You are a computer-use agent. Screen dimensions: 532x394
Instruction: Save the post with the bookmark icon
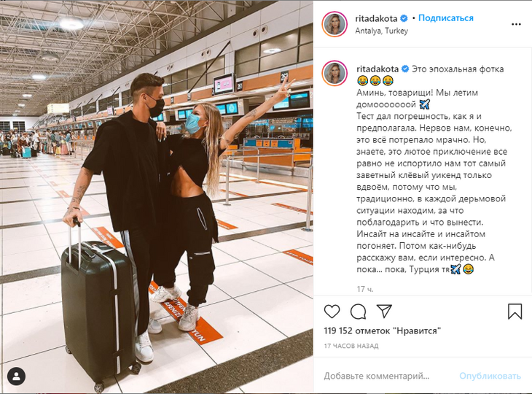(515, 311)
